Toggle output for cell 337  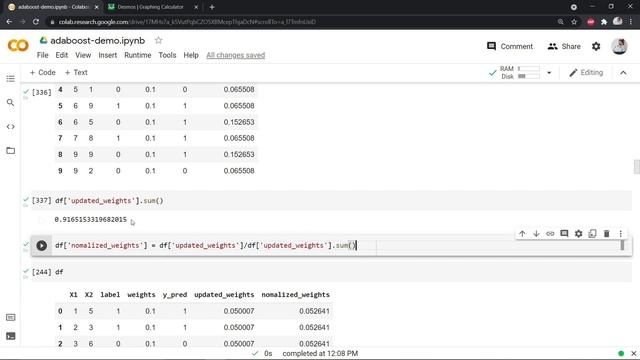click(x=41, y=220)
